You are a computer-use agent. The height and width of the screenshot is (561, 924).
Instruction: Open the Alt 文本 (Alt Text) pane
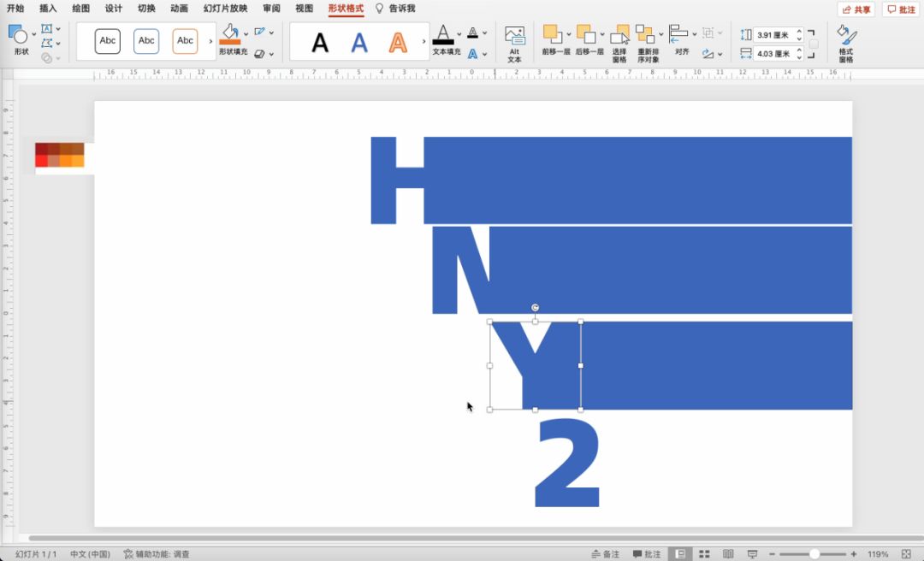pyautogui.click(x=514, y=43)
